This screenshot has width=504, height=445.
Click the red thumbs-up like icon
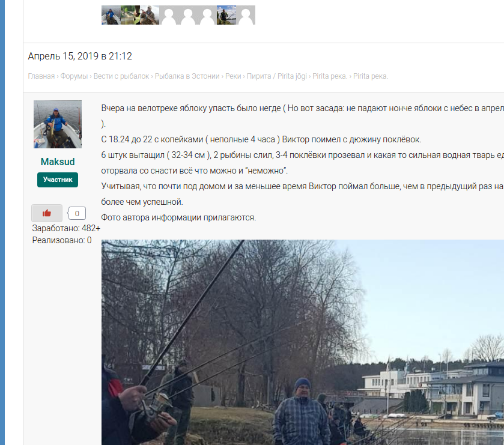pyautogui.click(x=47, y=213)
